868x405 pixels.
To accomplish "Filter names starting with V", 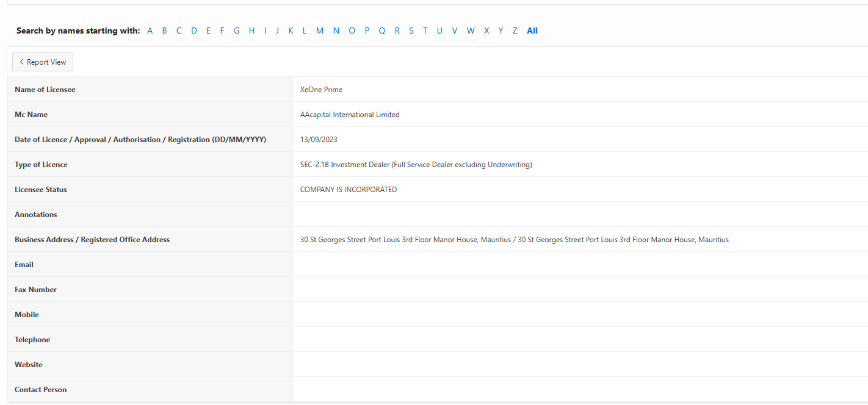I will pos(455,30).
